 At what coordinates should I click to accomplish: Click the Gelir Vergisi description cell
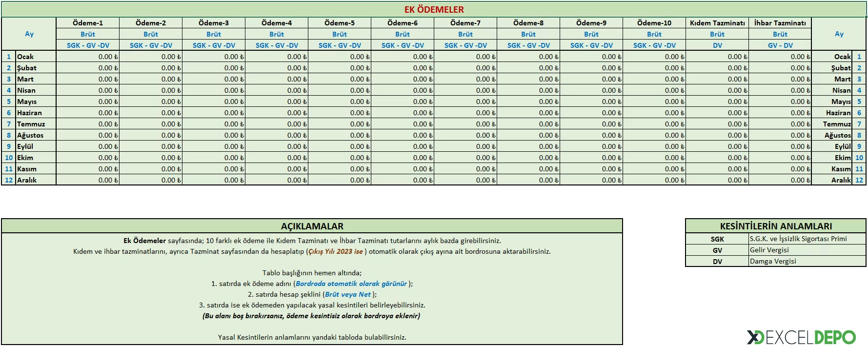point(807,250)
